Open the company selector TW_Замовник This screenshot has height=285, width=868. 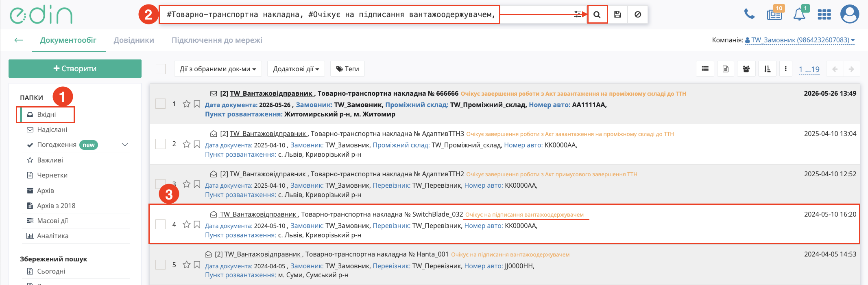point(800,40)
